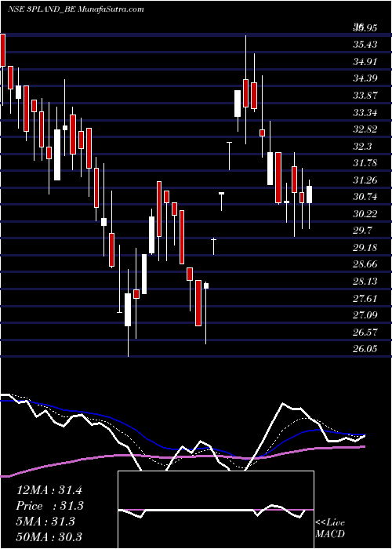Viewport: 392px width, 549px height.
Task: Select the 26.57 price axis label
Action: [x=365, y=333]
